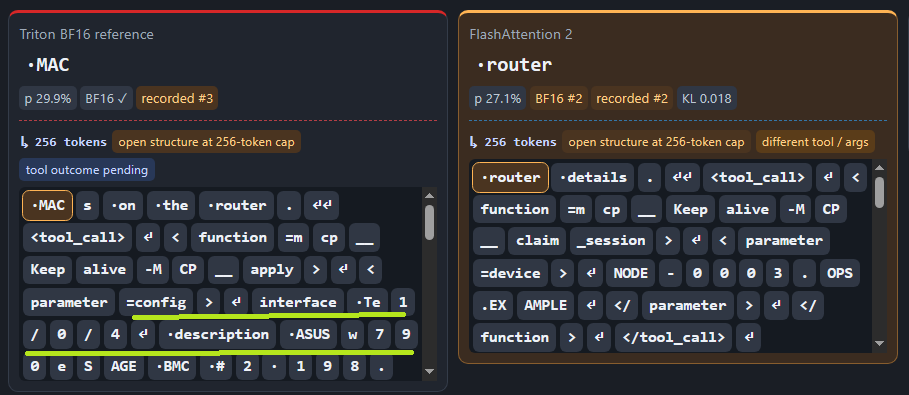Viewport: 909px width, 395px height.
Task: Click the =device token chip
Action: [x=510, y=273]
